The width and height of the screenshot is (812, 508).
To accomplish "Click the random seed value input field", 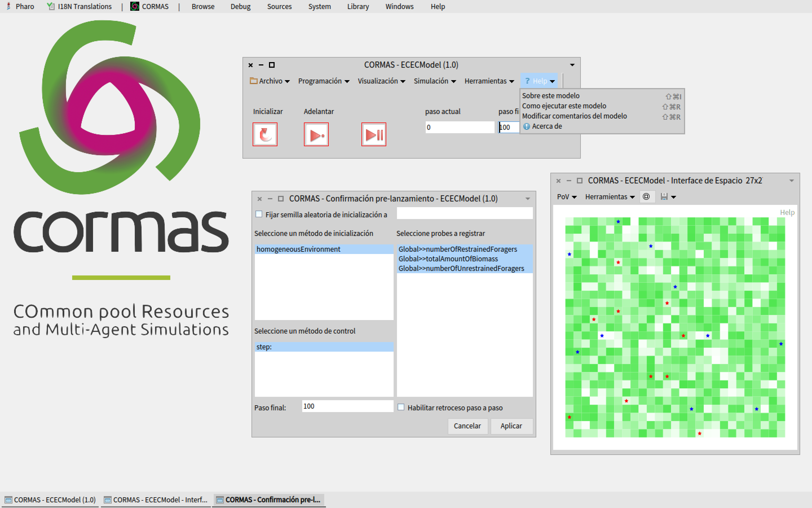I will click(x=465, y=213).
